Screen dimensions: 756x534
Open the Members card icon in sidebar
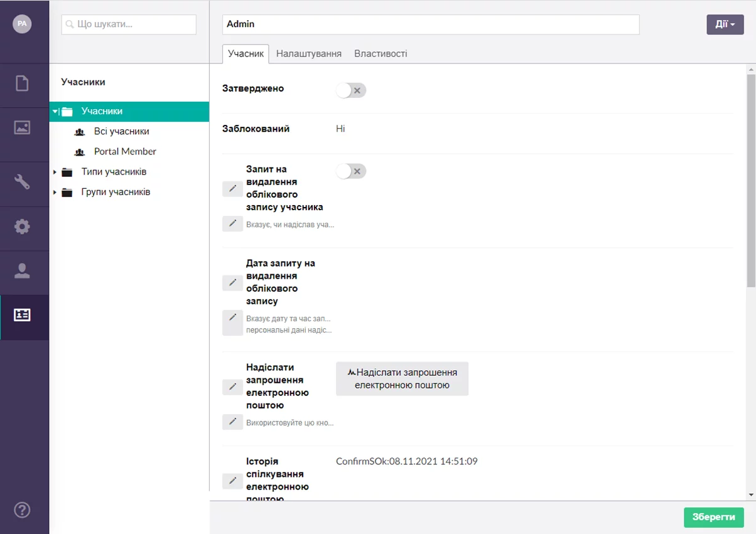click(22, 315)
